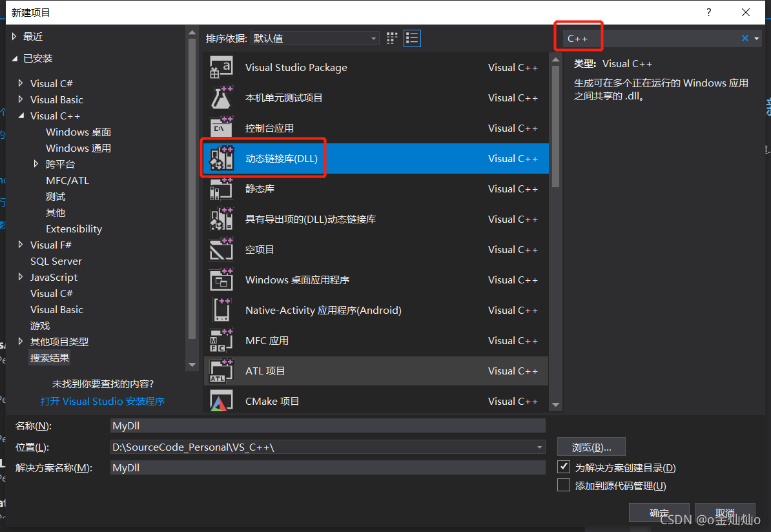This screenshot has height=532, width=771.
Task: Select Windows 桌面 category
Action: (x=78, y=132)
